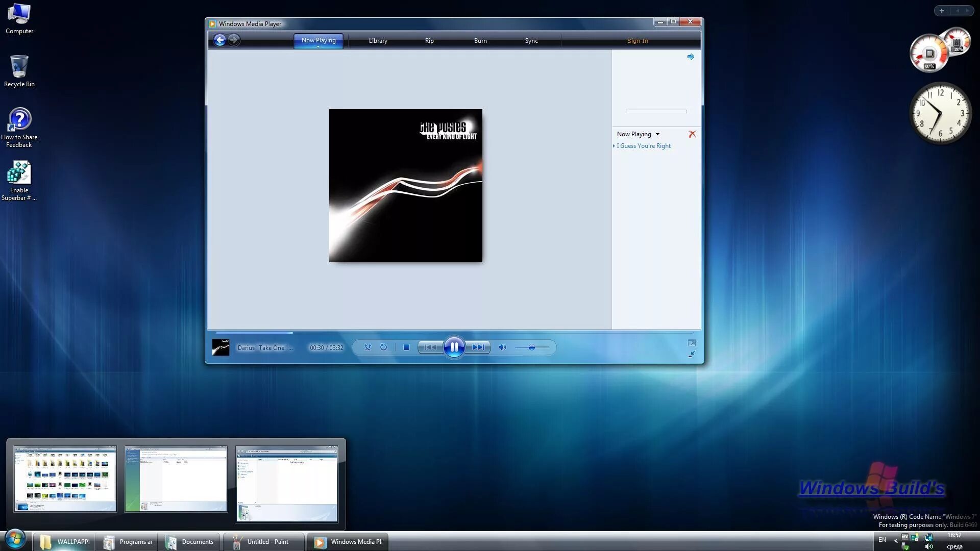Adjust the volume slider

pyautogui.click(x=531, y=347)
